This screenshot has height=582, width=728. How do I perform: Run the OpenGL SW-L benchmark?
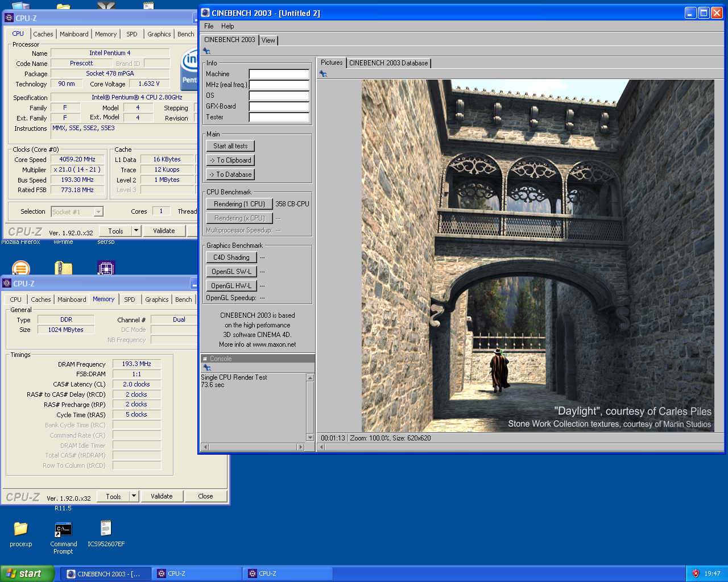point(231,272)
